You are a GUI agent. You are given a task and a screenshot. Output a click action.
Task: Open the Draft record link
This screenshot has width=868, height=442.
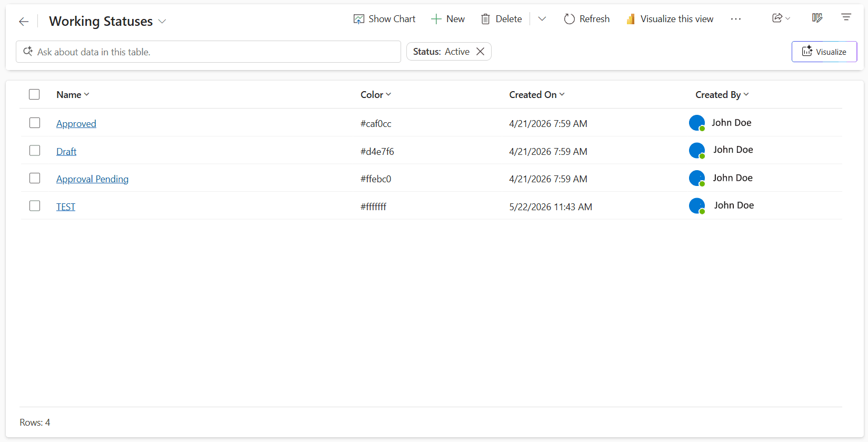click(66, 152)
